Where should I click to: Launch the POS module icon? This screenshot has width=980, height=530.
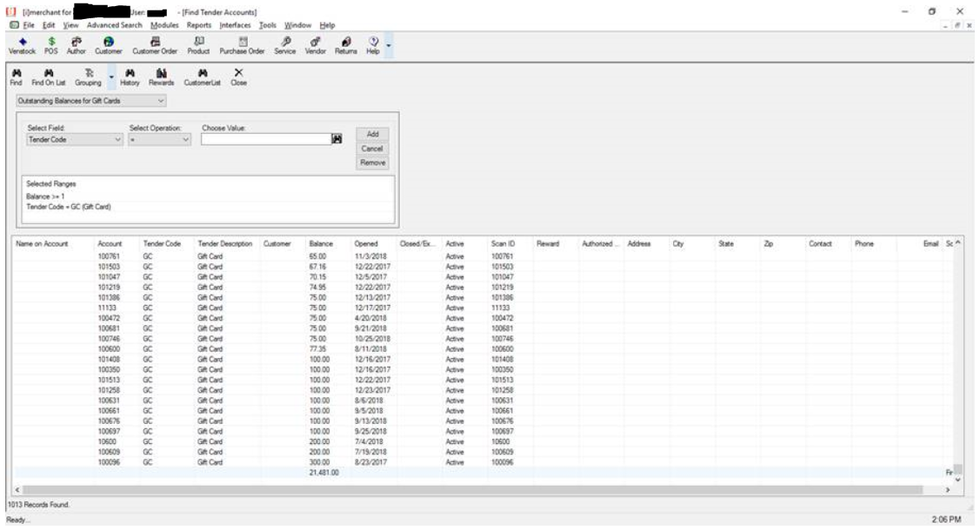pyautogui.click(x=51, y=45)
